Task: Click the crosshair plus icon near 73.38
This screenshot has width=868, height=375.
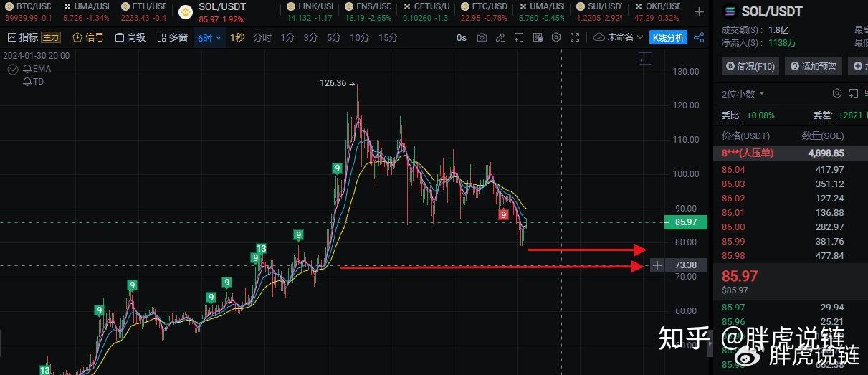Action: click(657, 265)
